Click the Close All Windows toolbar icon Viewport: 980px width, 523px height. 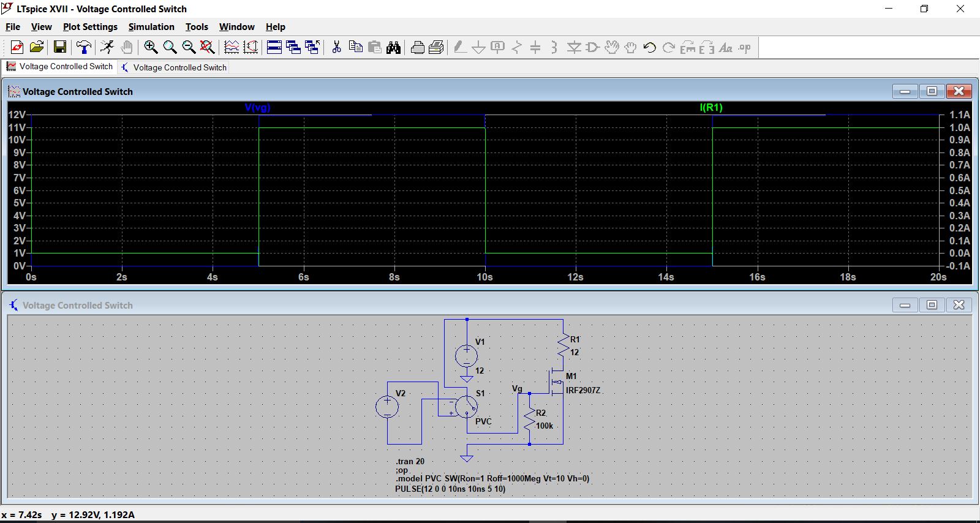pos(312,47)
